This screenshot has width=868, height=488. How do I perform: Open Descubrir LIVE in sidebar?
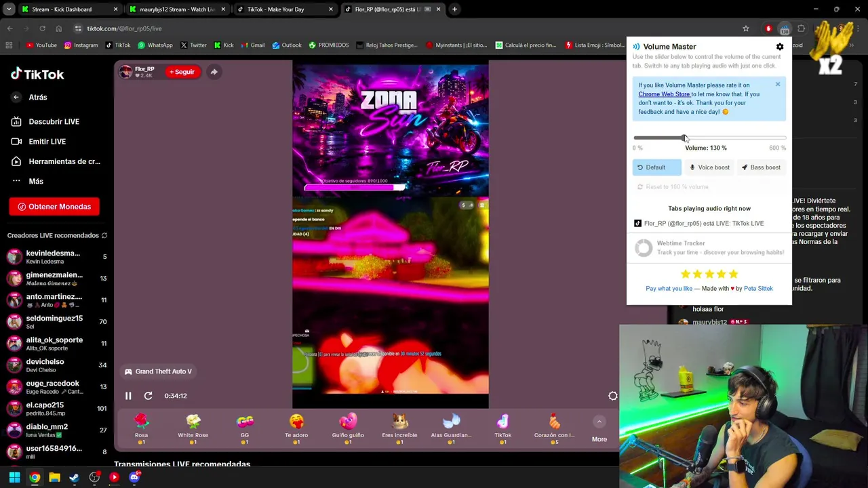(45, 121)
